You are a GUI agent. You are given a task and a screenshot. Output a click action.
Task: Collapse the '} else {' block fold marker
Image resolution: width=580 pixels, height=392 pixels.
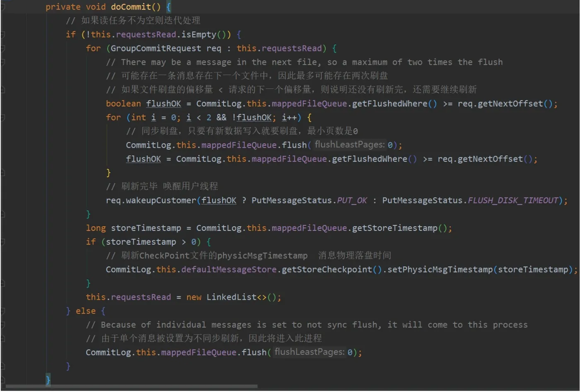point(2,311)
